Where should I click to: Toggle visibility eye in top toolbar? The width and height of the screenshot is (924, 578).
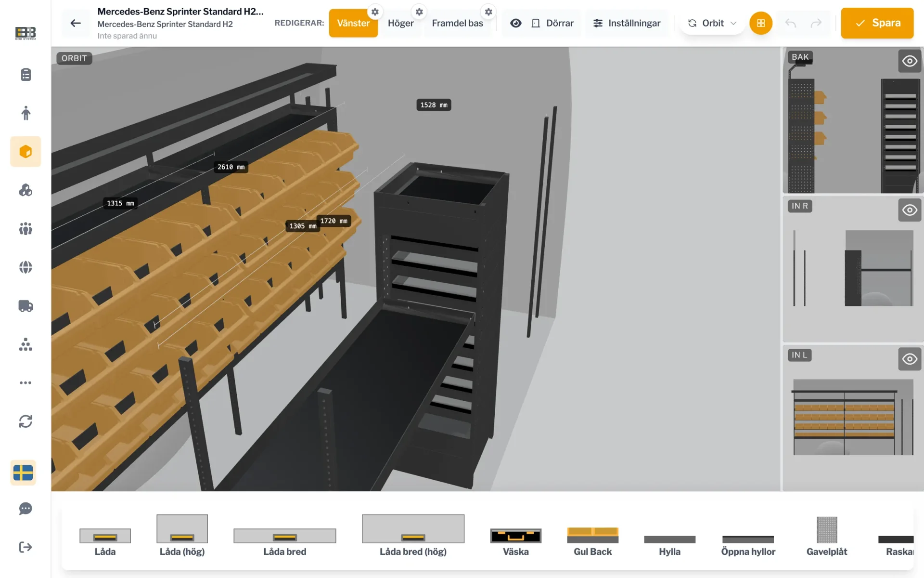(516, 23)
